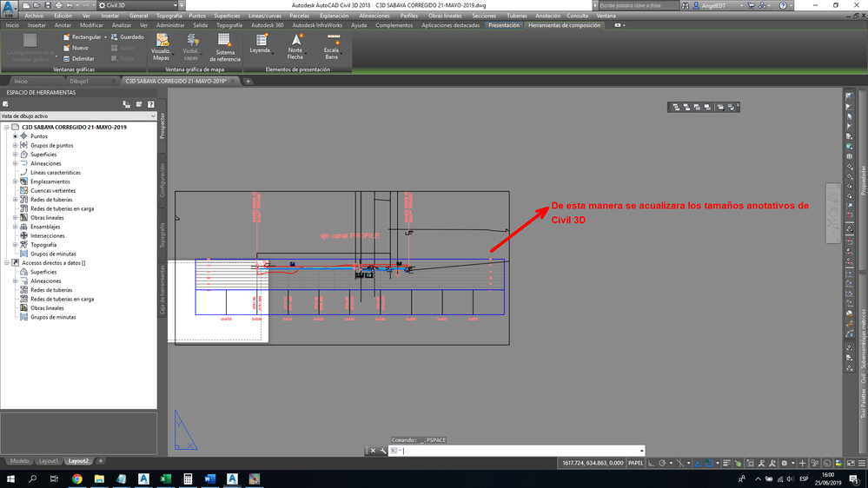Toggle annotation visibility icon in status bar

[x=762, y=463]
